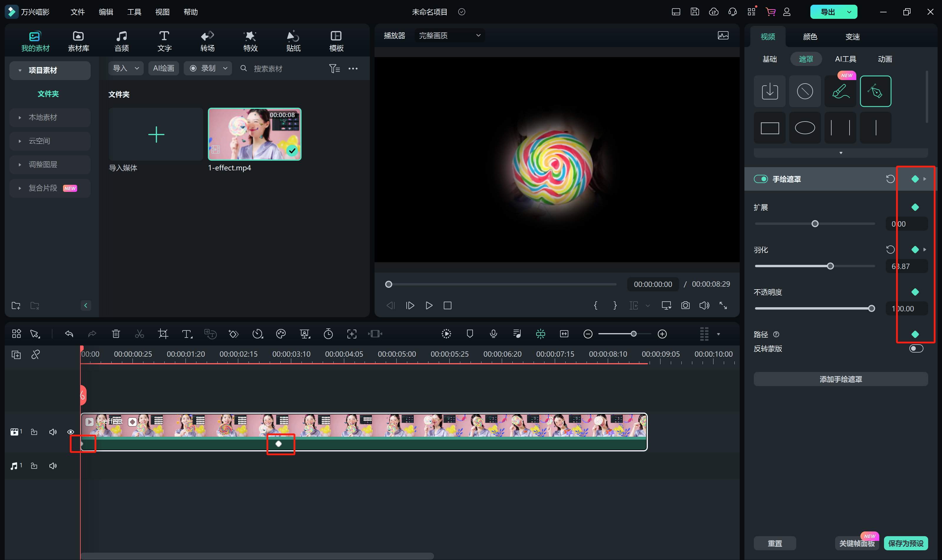The width and height of the screenshot is (942, 560).
Task: Delete selected clip with trash icon
Action: (116, 334)
